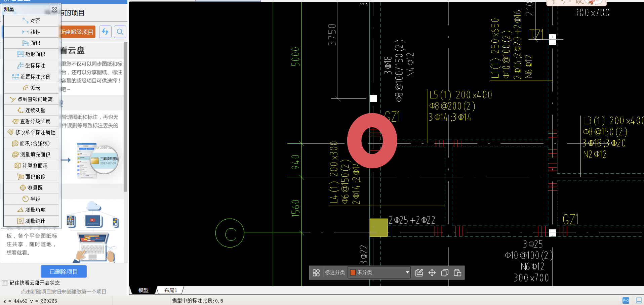Viewport: 644px width, 305px height.
Task: Click the 新建超级项目 orange button
Action: 78,32
